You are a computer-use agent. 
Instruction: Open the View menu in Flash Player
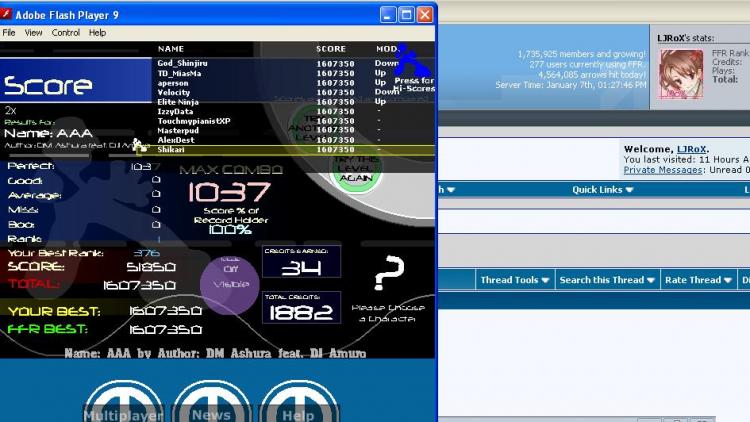point(33,33)
